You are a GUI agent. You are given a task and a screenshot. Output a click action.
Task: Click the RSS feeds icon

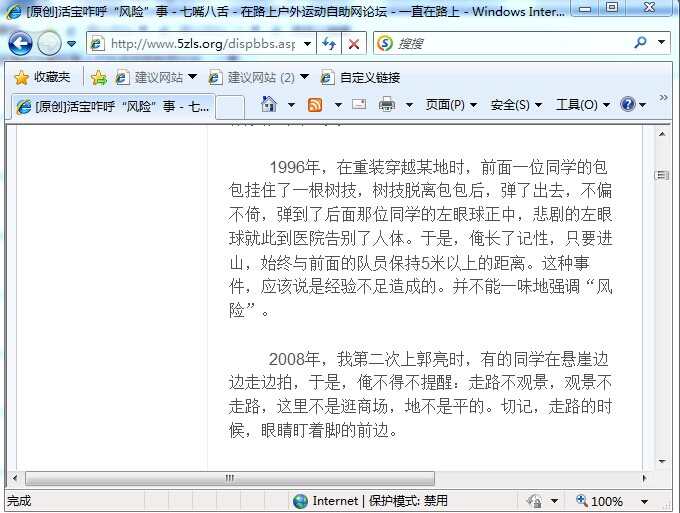[315, 105]
